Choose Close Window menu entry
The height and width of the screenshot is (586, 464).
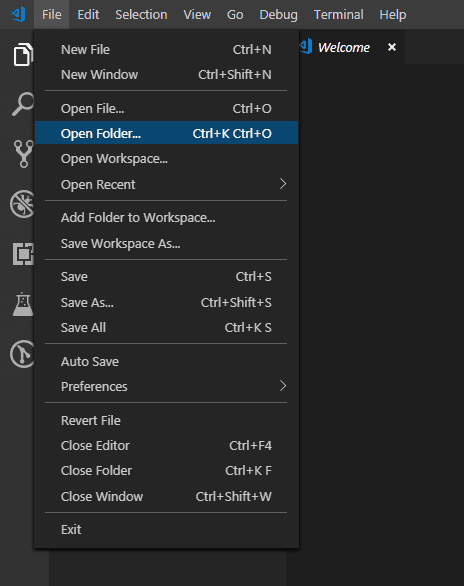click(x=166, y=496)
